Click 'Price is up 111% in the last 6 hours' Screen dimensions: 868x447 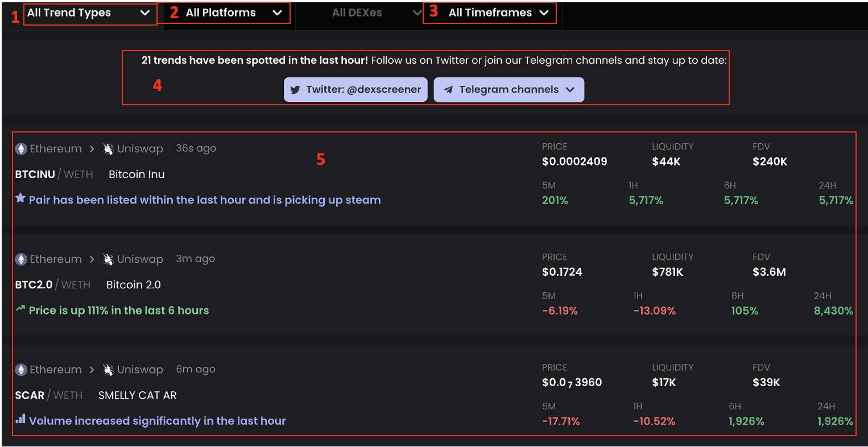pyautogui.click(x=119, y=311)
